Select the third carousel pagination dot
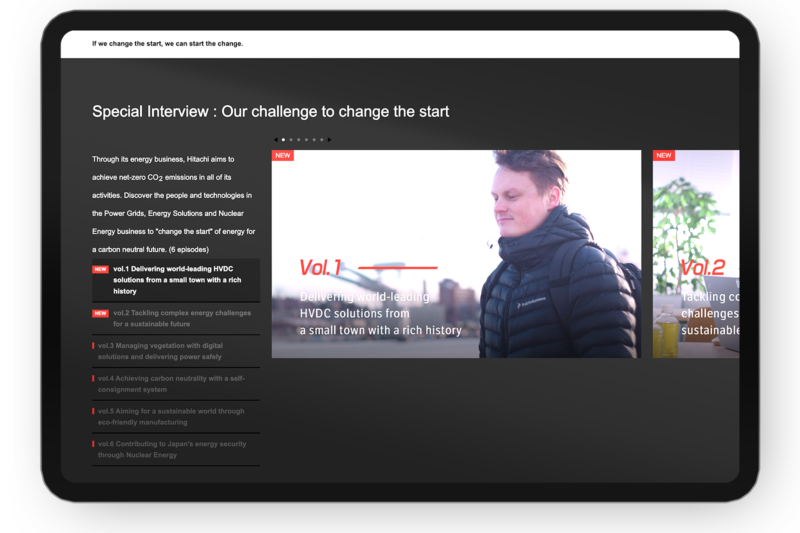800x533 pixels. pyautogui.click(x=299, y=140)
